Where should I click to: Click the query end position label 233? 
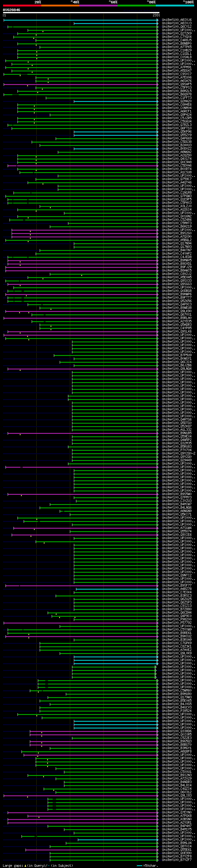pos(155,15)
